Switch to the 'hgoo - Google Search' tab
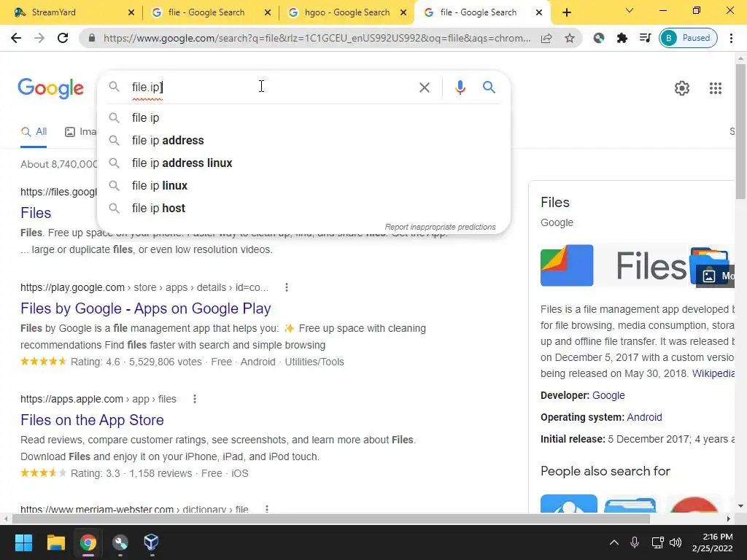747x560 pixels. pos(347,12)
